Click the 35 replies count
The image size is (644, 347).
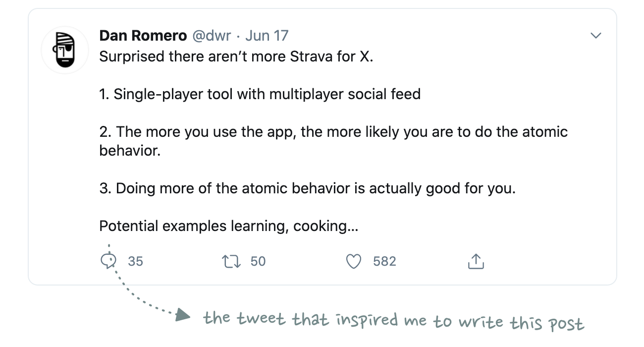pos(136,261)
